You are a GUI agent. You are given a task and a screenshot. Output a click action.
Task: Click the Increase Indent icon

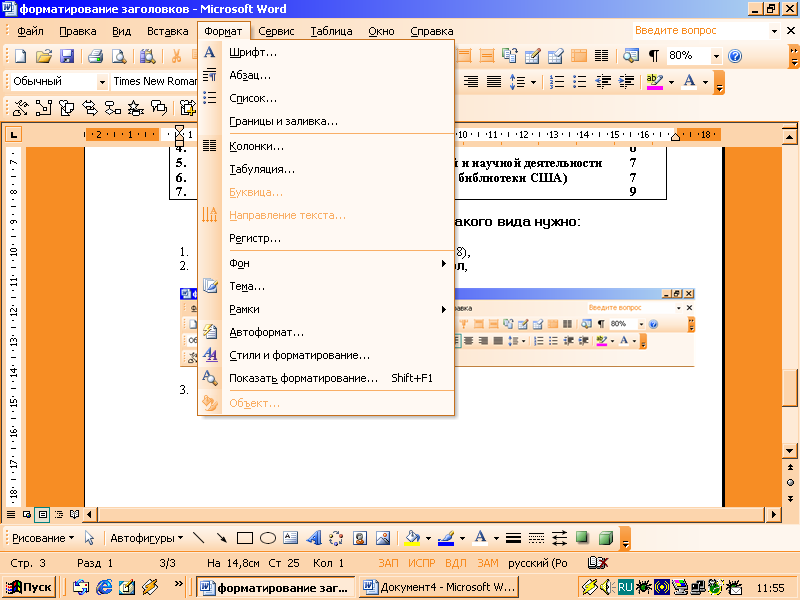coord(626,82)
